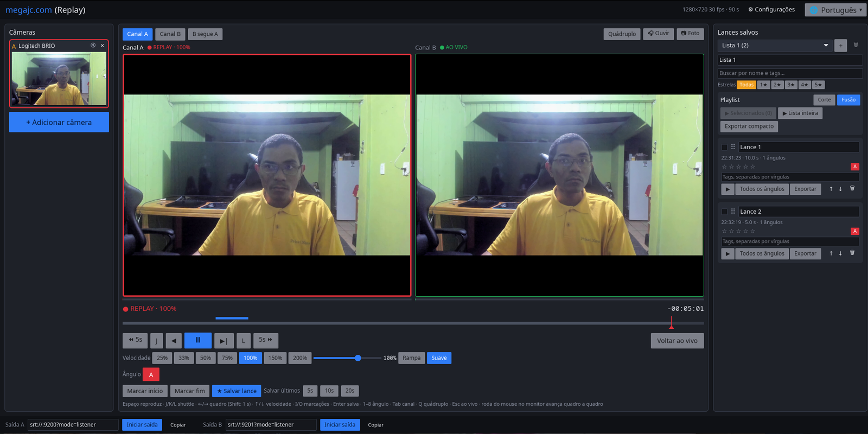The height and width of the screenshot is (434, 868).
Task: Delete the current list with trash icon
Action: (x=856, y=45)
